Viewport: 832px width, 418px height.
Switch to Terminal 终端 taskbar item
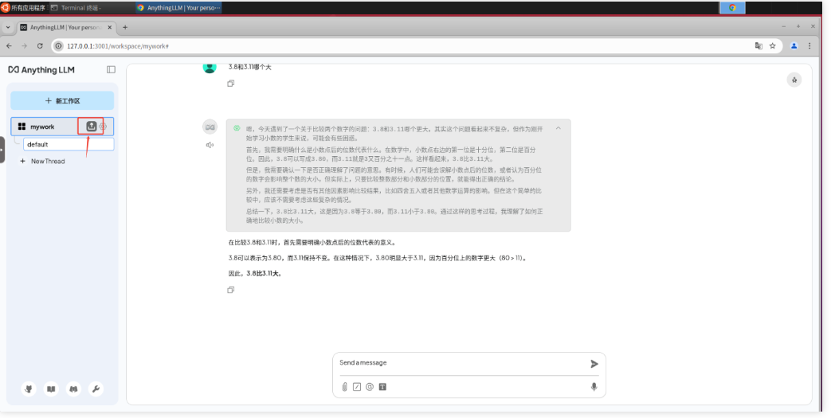click(x=76, y=8)
